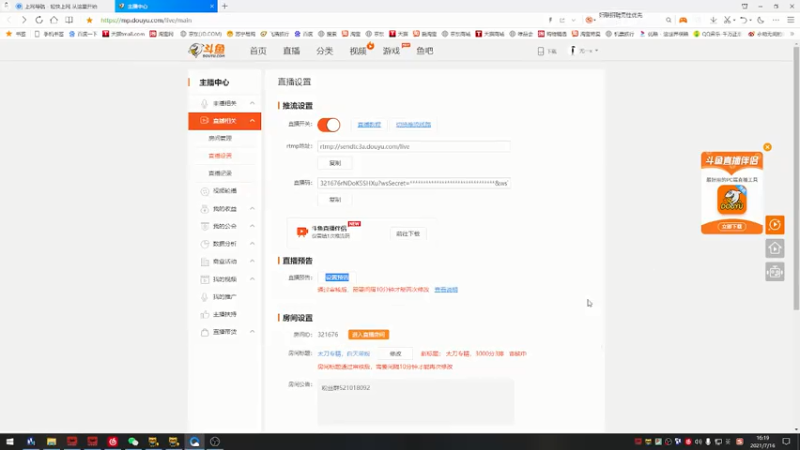Click 前往下载 for 斗鱼直播伴侣
The height and width of the screenshot is (450, 800).
point(408,234)
